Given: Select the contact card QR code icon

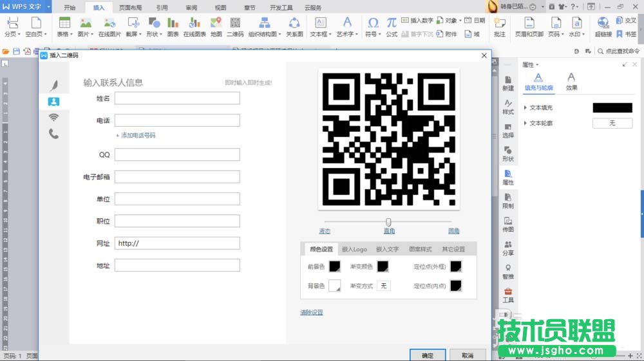Looking at the screenshot, I should click(x=54, y=101).
